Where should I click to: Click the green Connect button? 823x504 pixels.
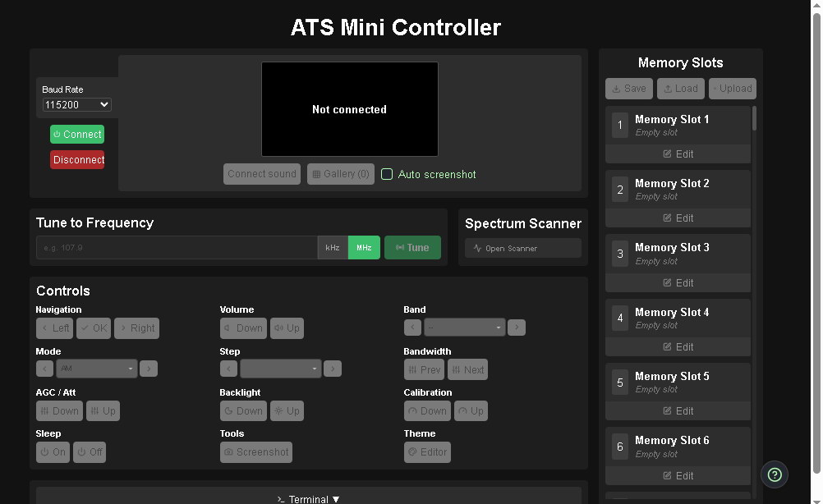click(77, 135)
